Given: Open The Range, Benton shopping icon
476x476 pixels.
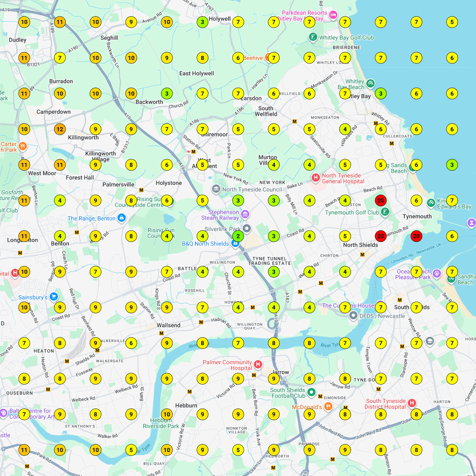Looking at the screenshot, I should [122, 218].
